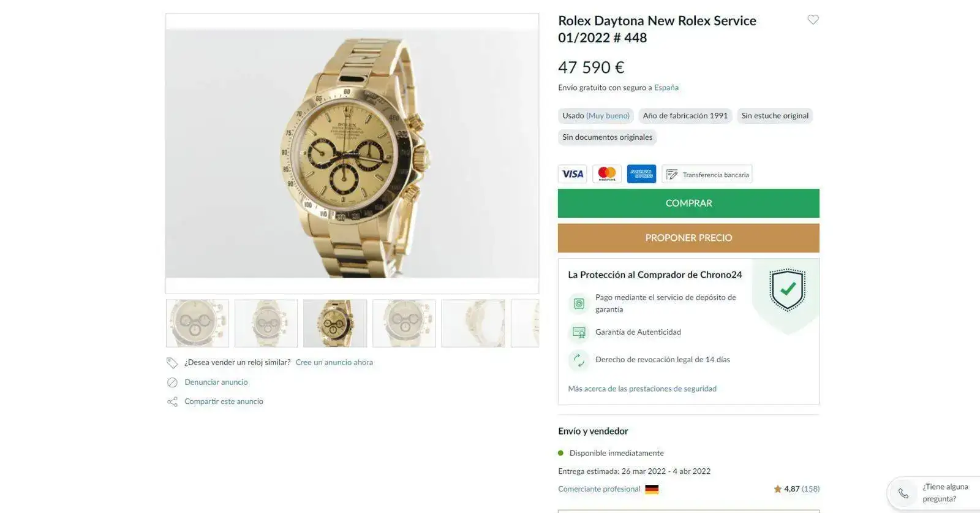Viewport: 980px width, 513px height.
Task: Open the seller rating 4,87 reviews
Action: click(x=796, y=489)
